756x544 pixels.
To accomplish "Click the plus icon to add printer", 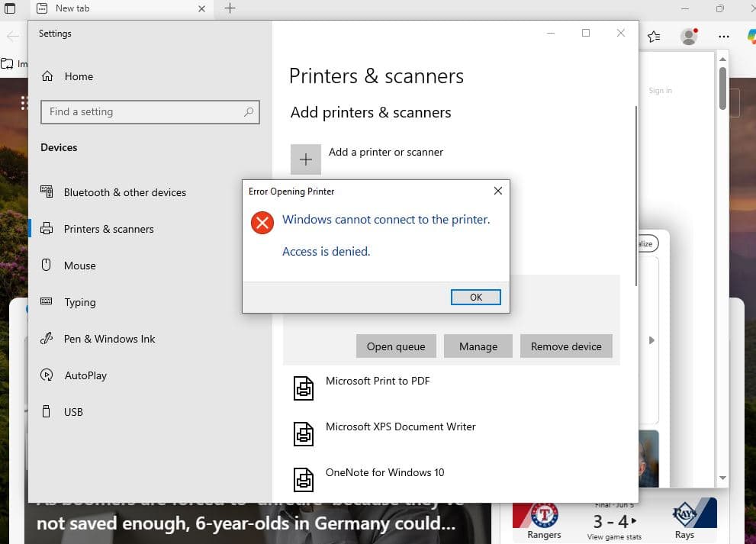I will coord(305,159).
